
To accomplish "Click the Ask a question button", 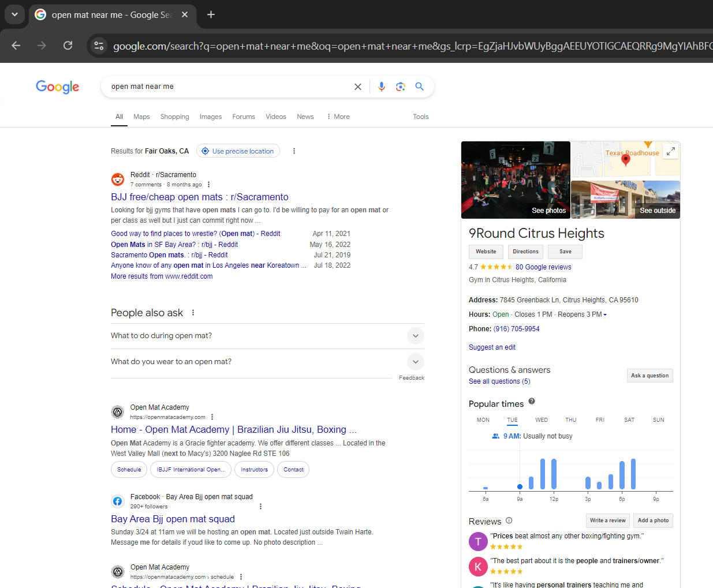I will (x=650, y=376).
